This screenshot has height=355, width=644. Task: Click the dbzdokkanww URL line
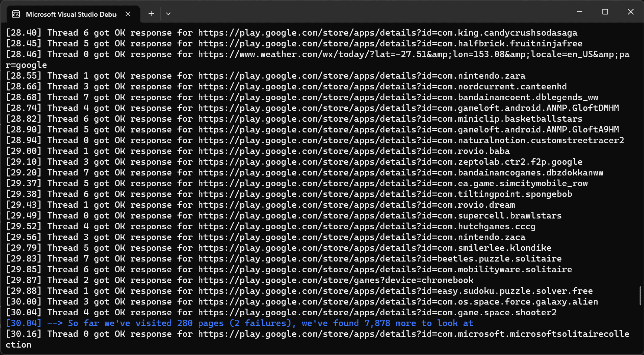[x=305, y=172]
